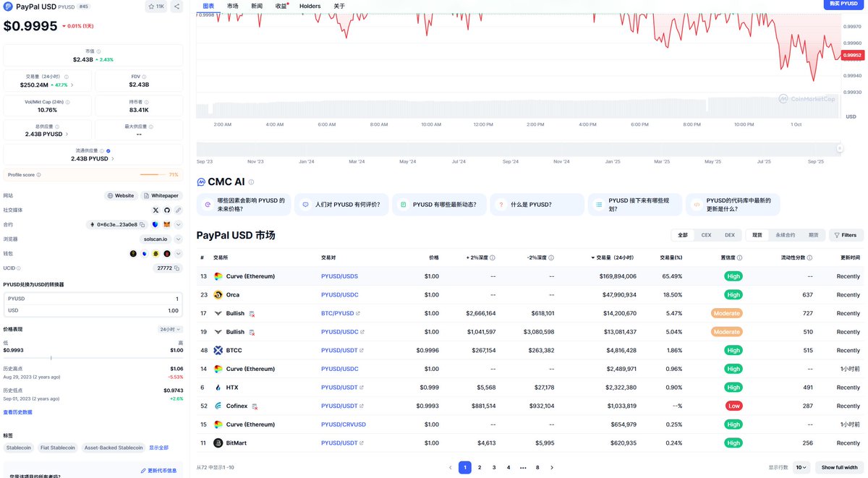Expand 流通供应量 2.43B PYUSD details

[x=112, y=158]
